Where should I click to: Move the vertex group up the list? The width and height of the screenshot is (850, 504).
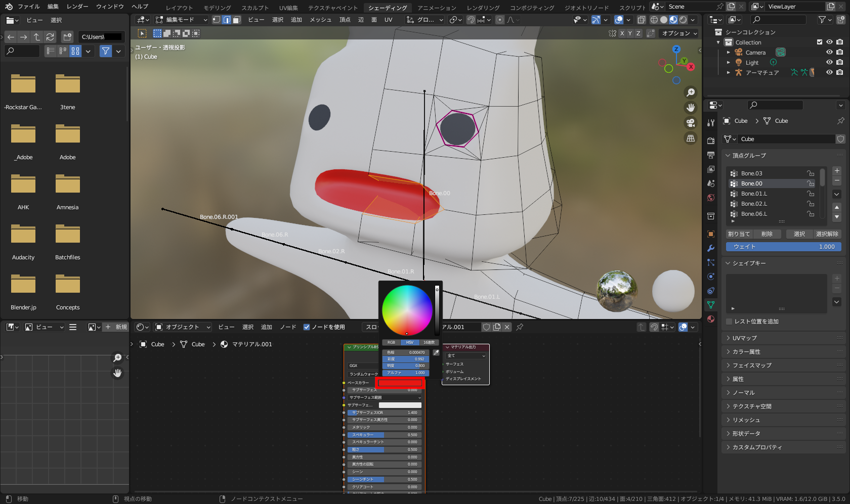click(837, 207)
